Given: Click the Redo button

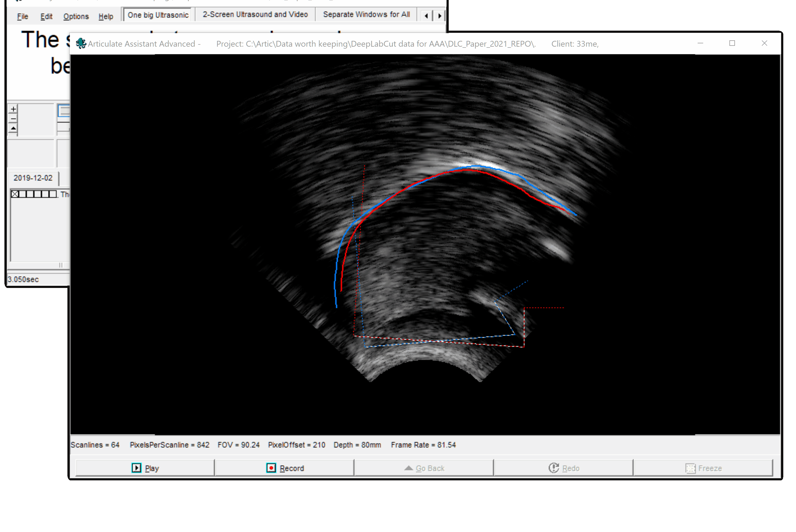Looking at the screenshot, I should point(563,468).
